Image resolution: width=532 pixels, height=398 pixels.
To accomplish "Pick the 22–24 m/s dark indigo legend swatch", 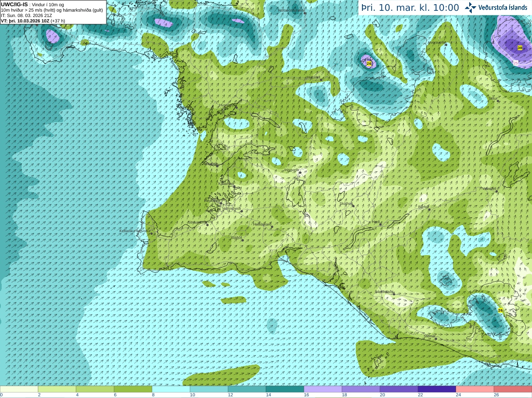I will 437,389.
